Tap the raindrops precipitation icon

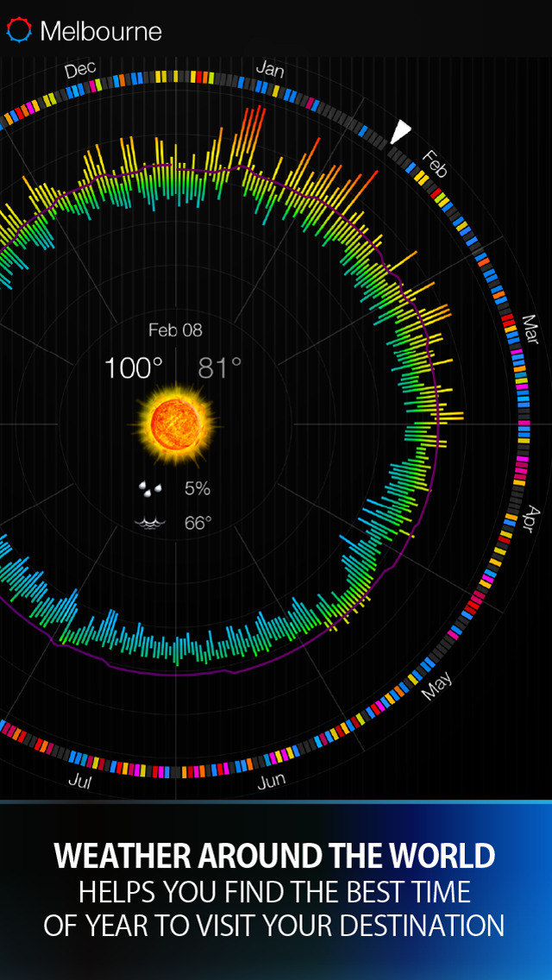click(151, 489)
